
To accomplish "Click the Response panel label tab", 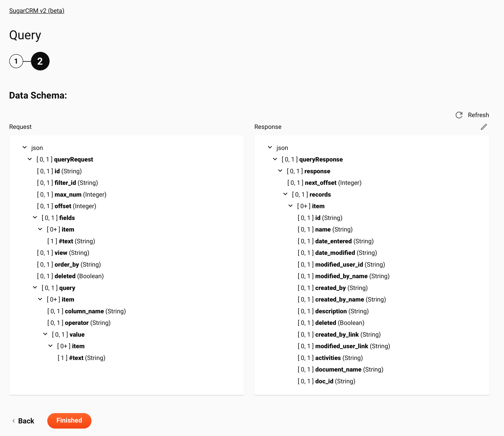I will [267, 127].
